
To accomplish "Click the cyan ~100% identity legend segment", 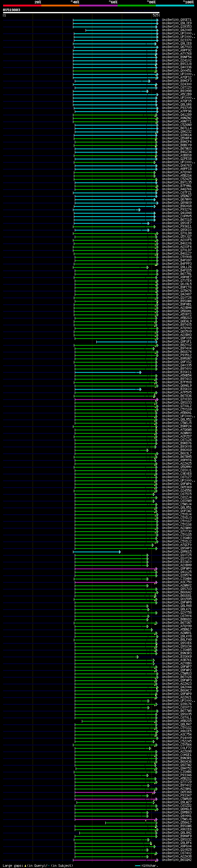I will [x=175, y=6].
